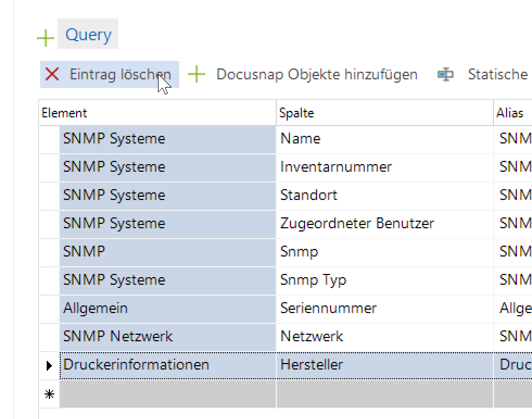The height and width of the screenshot is (419, 532).
Task: Click the Statische column icon in toolbar
Action: (x=446, y=74)
